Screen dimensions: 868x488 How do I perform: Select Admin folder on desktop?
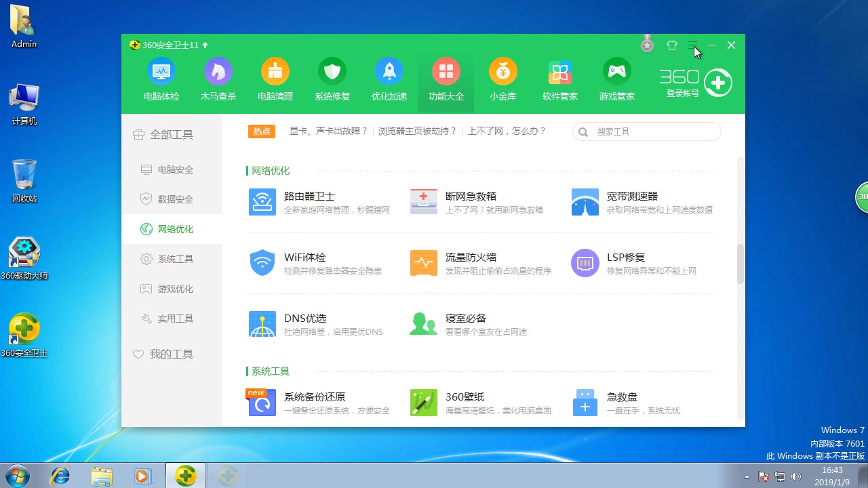tap(24, 28)
